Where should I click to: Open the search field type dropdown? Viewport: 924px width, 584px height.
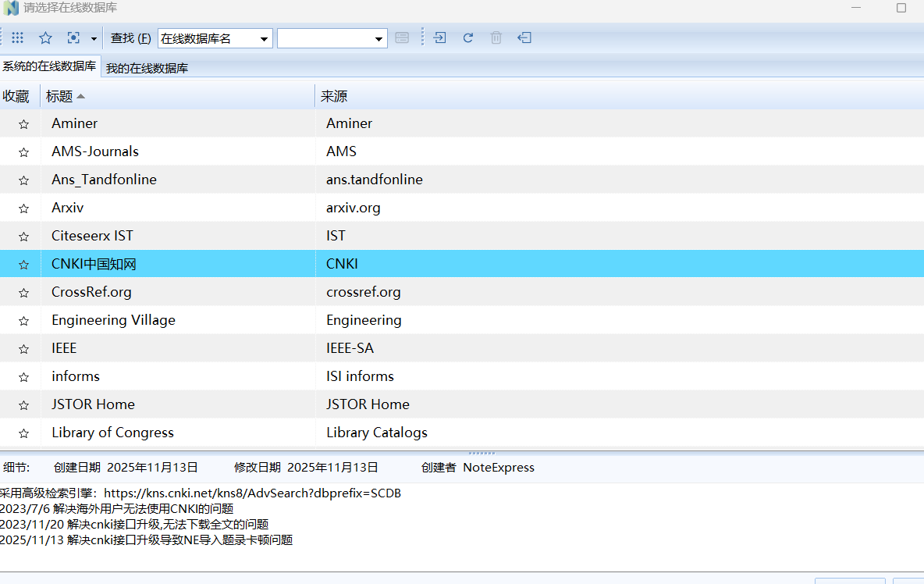[264, 37]
